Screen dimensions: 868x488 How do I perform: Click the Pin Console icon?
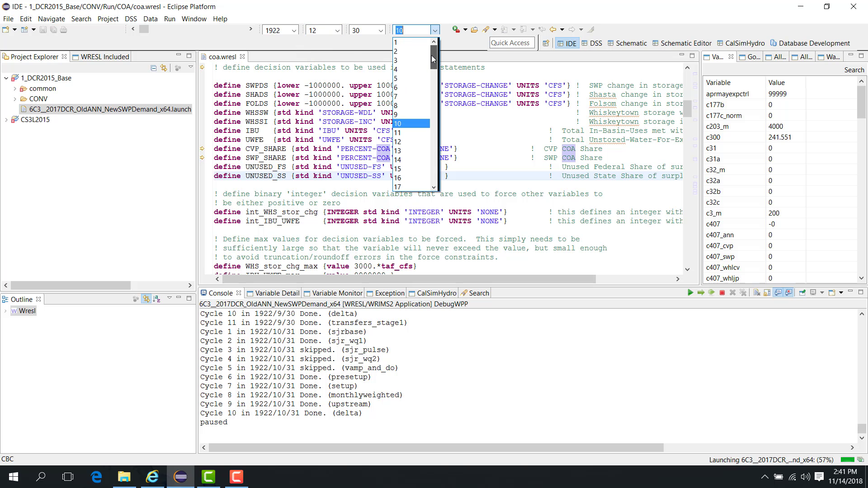[802, 293]
